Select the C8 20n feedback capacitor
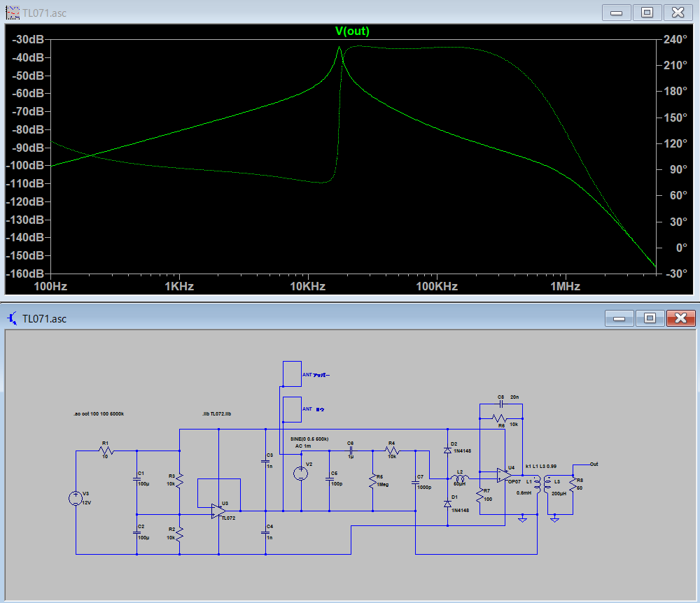Image resolution: width=700 pixels, height=603 pixels. click(x=500, y=404)
